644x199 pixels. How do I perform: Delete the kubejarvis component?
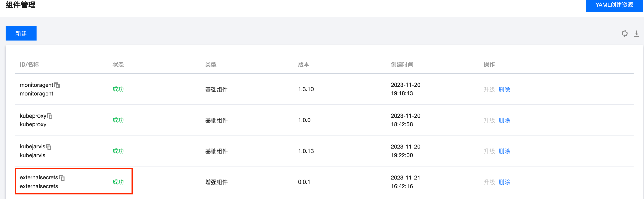point(504,151)
